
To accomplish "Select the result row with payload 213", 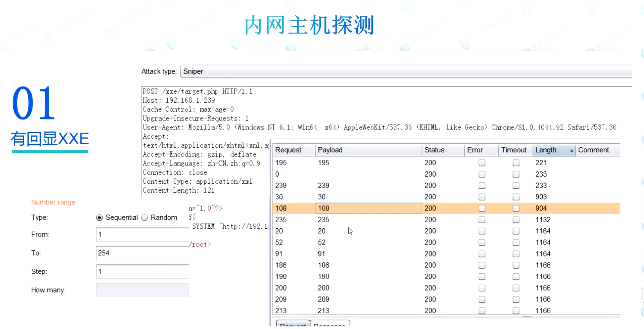I will coord(446,310).
